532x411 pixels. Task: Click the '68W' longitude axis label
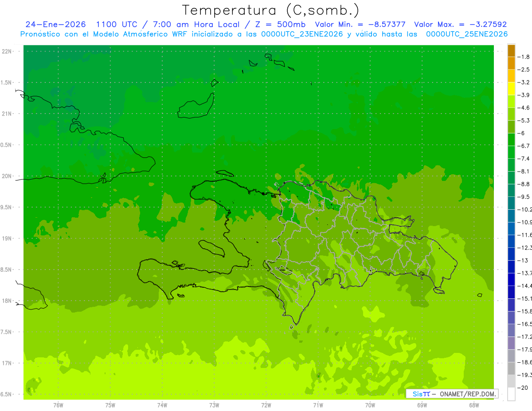coord(473,405)
